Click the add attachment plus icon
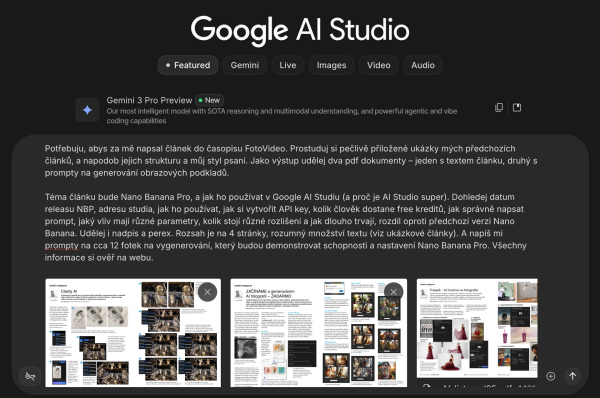 pyautogui.click(x=551, y=376)
